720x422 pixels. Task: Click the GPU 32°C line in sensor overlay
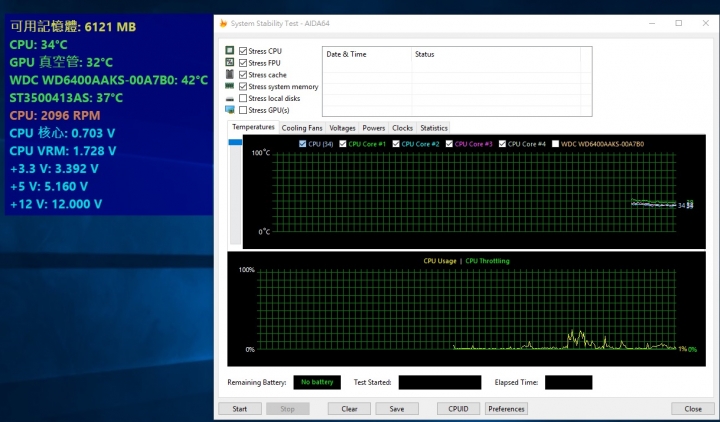click(61, 62)
